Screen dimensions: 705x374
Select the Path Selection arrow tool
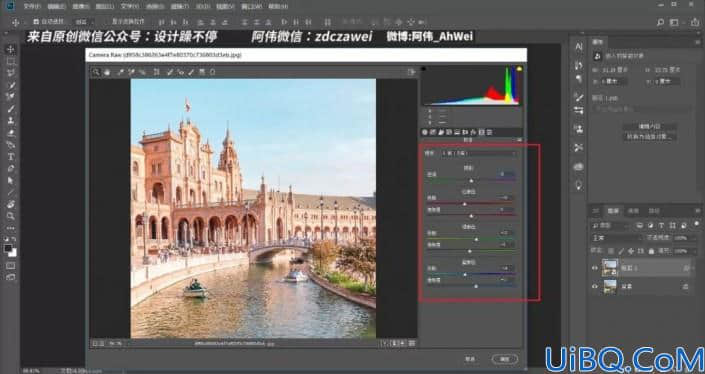11,181
